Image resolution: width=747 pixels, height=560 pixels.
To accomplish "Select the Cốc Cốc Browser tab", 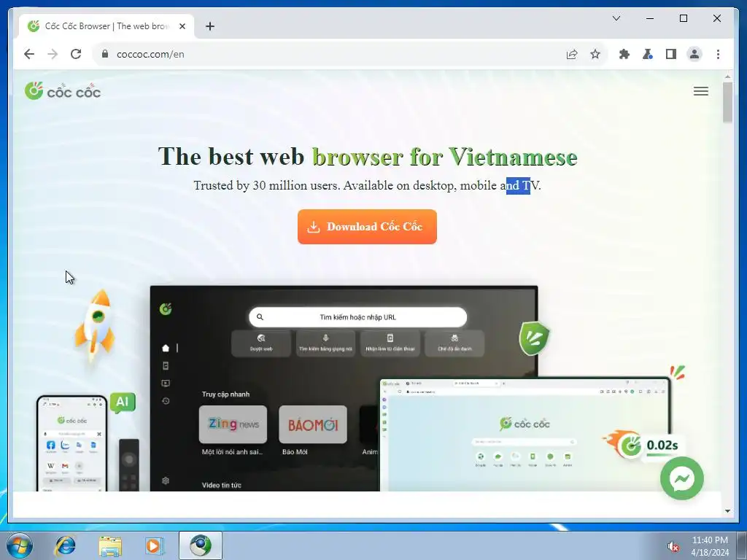I will click(107, 26).
